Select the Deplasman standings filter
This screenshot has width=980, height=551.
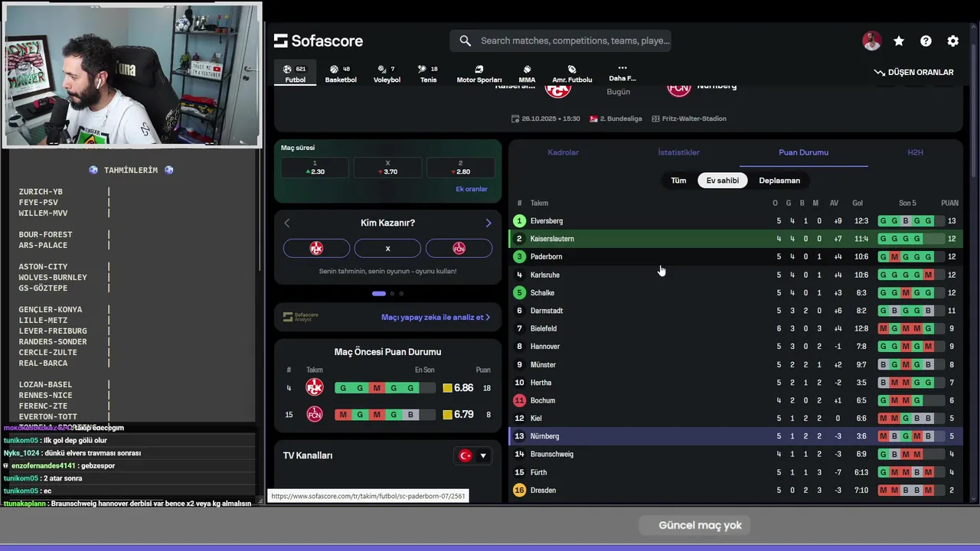click(779, 181)
